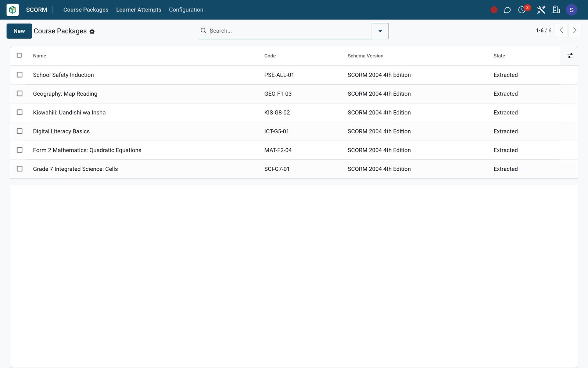
Task: Click code KIS-G8-02
Action: 277,113
